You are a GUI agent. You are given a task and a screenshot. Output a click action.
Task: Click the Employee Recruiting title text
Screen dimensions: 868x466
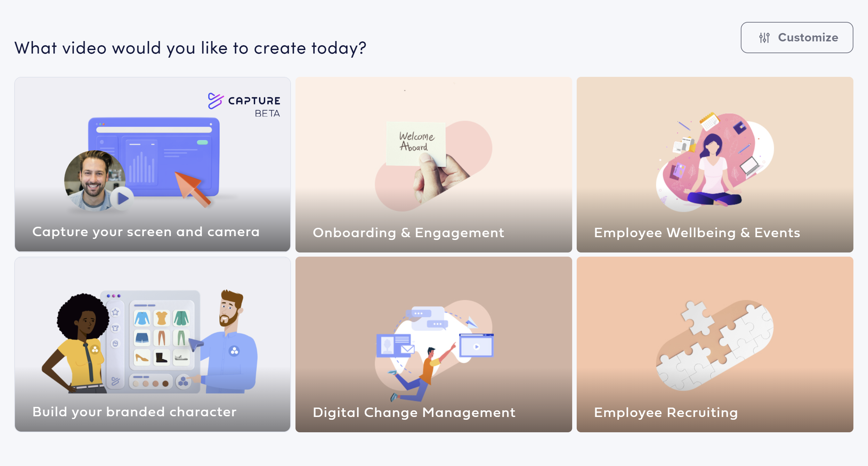(666, 412)
